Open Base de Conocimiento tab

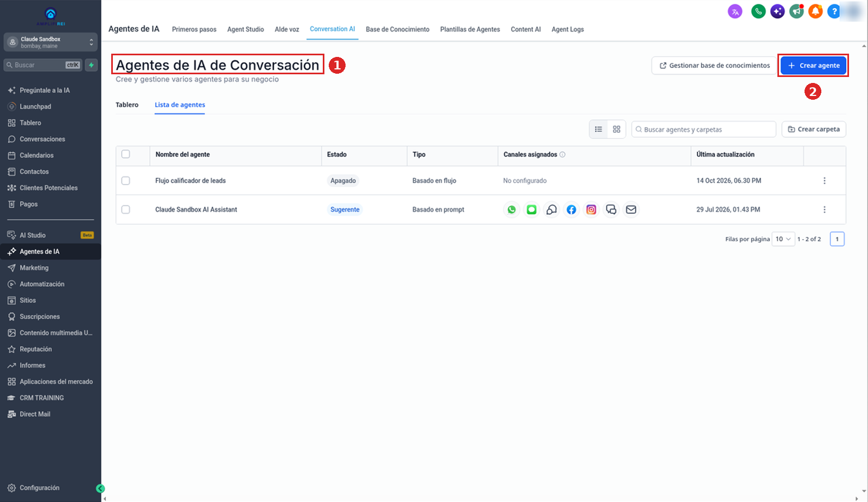(398, 30)
